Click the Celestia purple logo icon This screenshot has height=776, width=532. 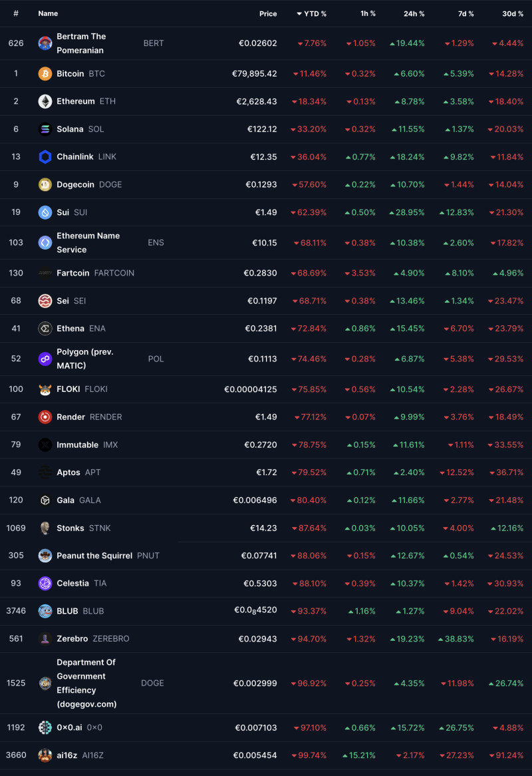pyautogui.click(x=45, y=583)
